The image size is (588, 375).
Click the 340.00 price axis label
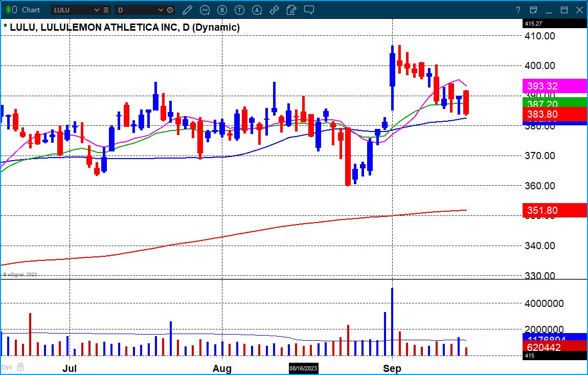pyautogui.click(x=539, y=246)
